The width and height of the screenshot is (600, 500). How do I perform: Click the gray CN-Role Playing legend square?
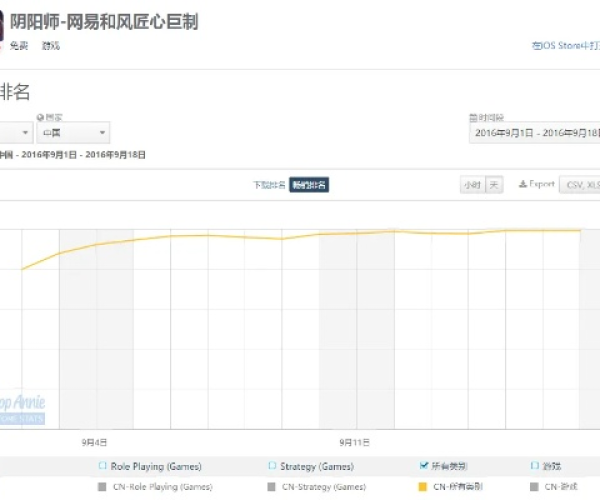(x=102, y=486)
